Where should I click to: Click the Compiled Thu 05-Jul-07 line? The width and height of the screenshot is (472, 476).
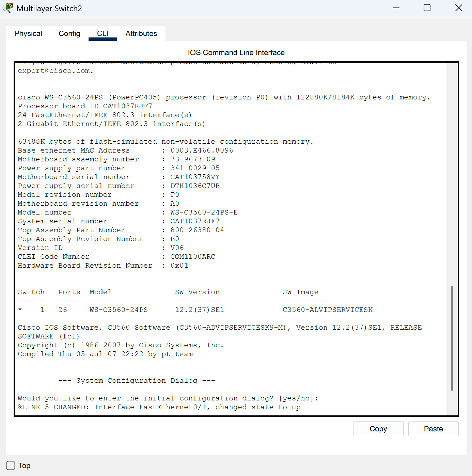[106, 354]
